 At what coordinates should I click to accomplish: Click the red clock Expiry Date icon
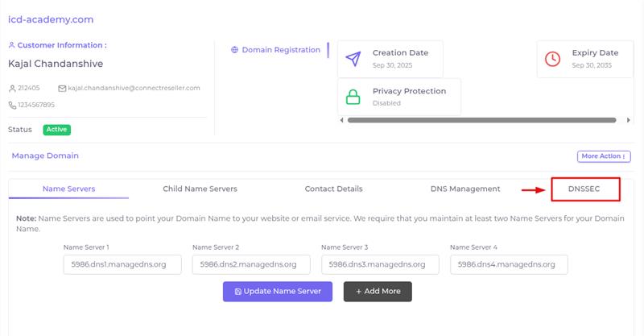552,59
